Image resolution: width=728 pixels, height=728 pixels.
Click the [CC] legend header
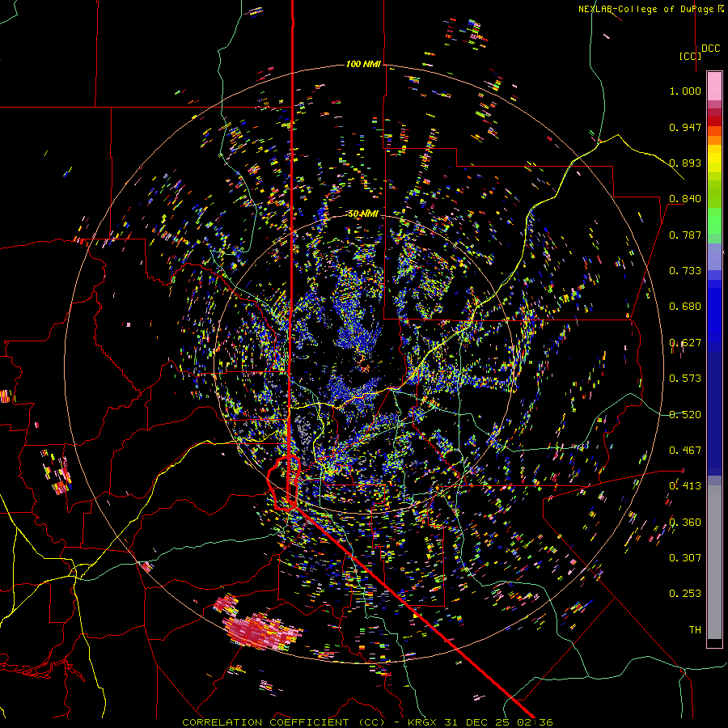click(x=691, y=56)
